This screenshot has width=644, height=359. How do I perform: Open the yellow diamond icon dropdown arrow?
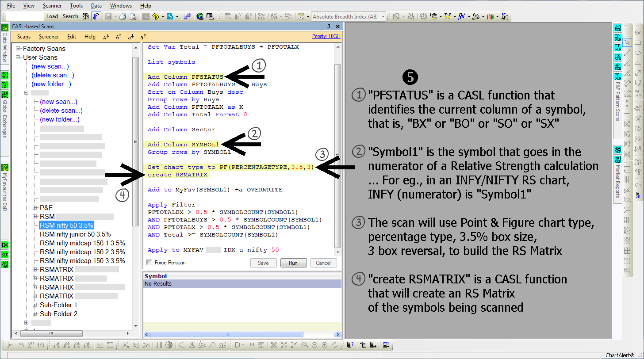162,17
